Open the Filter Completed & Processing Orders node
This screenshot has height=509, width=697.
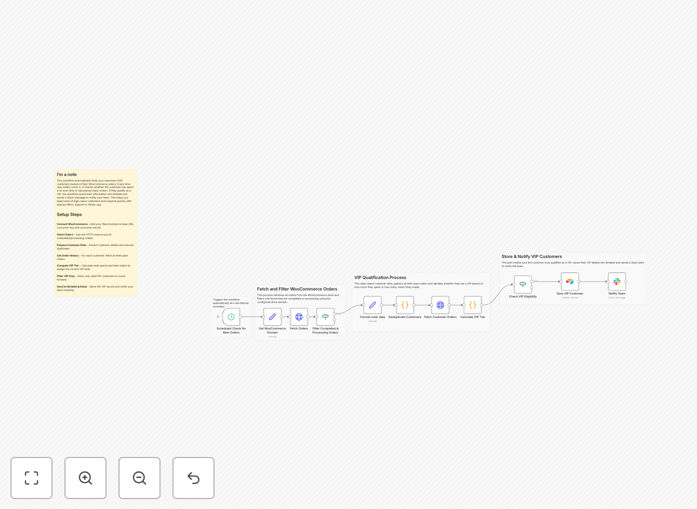coord(325,317)
